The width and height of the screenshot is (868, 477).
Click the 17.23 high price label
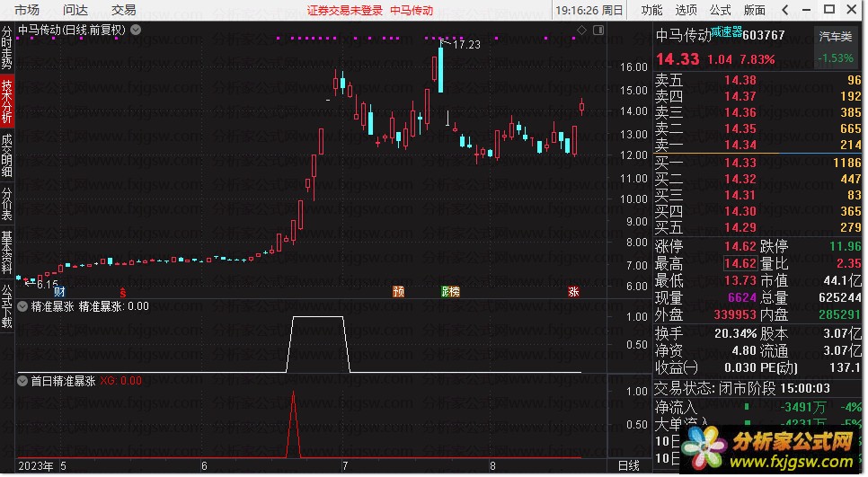[x=466, y=44]
